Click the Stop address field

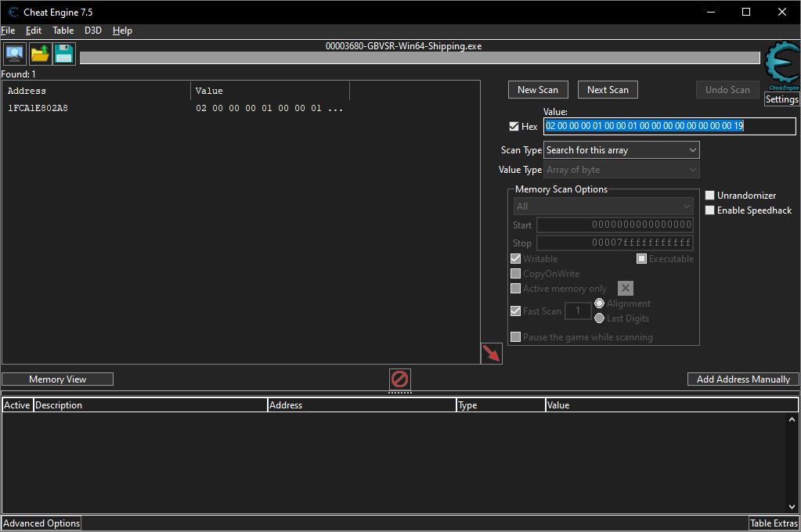(615, 243)
